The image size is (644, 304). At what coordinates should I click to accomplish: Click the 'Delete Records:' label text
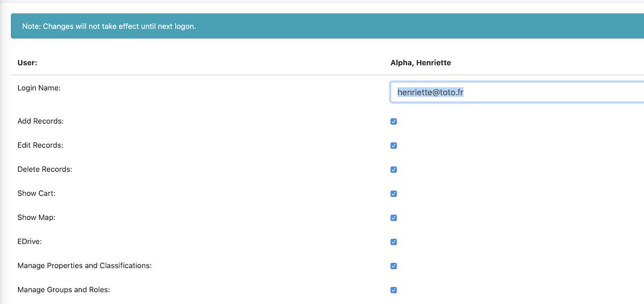45,169
